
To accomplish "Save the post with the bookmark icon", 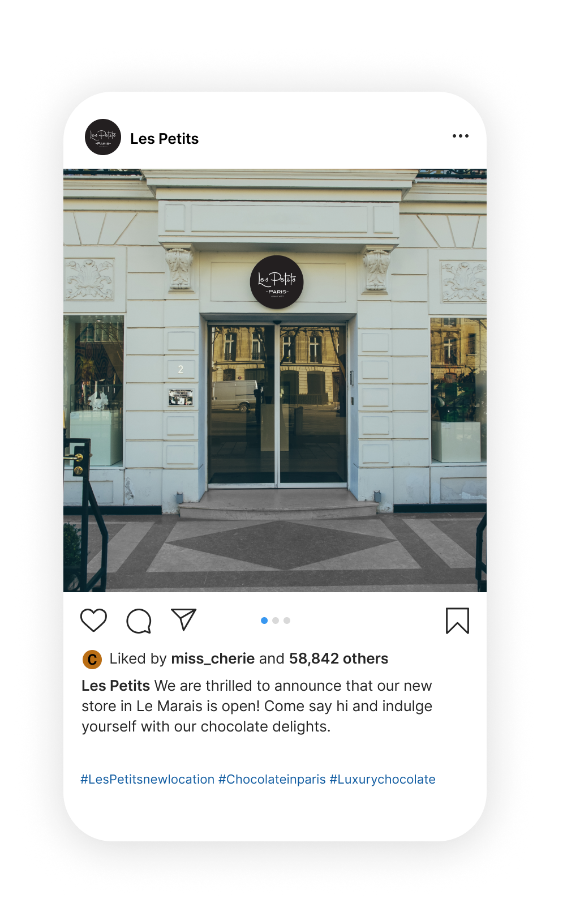I will [457, 621].
